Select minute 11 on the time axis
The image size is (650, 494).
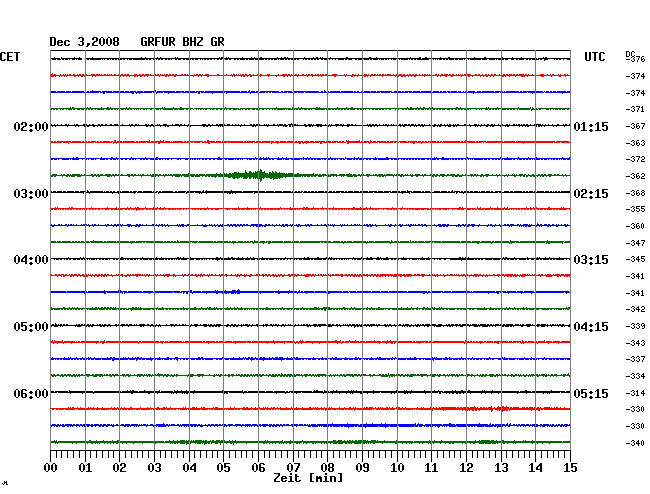tap(431, 468)
